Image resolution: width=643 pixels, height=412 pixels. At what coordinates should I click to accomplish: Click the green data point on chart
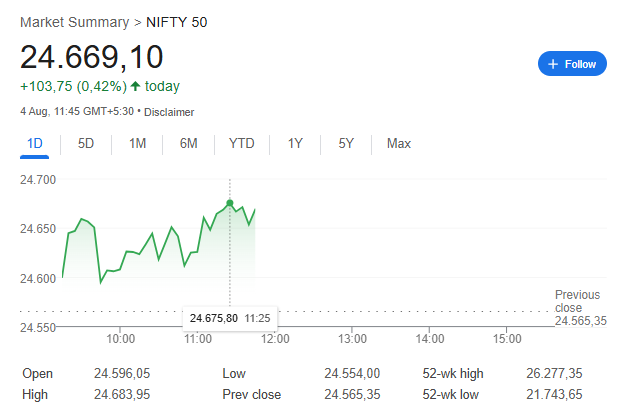click(x=231, y=203)
